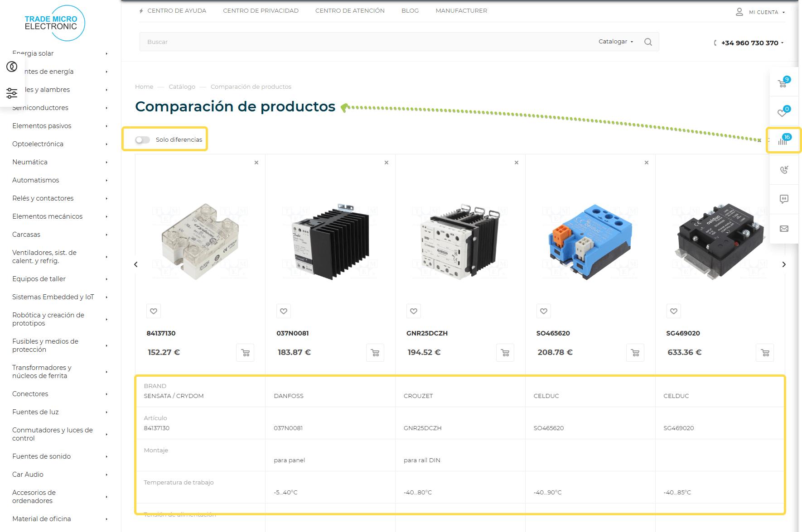Favorite product GNR25DCZH with heart button
This screenshot has width=802, height=532.
413,311
